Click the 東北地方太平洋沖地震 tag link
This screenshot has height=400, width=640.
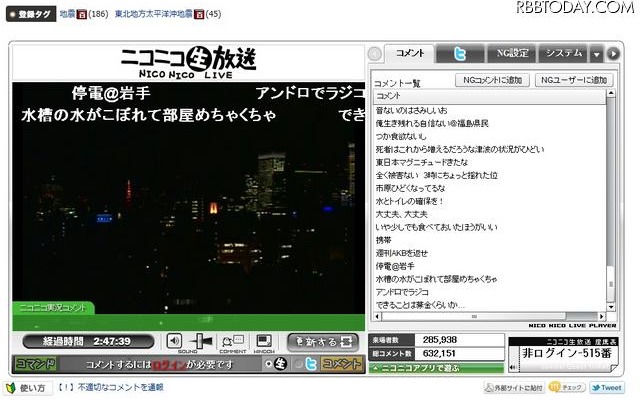tap(153, 14)
